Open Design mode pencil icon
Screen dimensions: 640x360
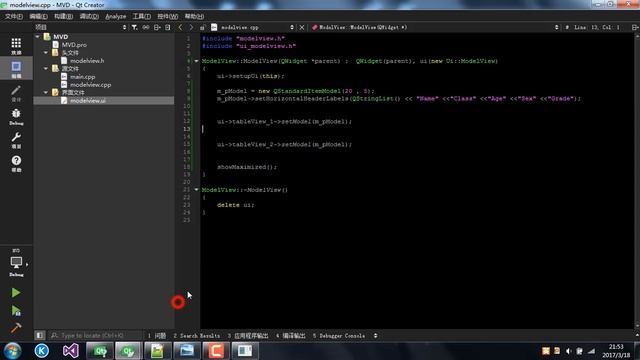(x=16, y=93)
